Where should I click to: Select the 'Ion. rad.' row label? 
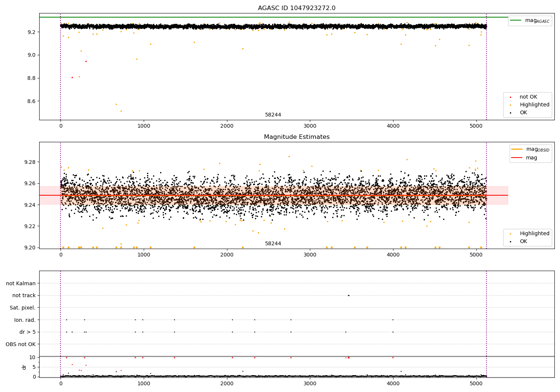pyautogui.click(x=25, y=320)
